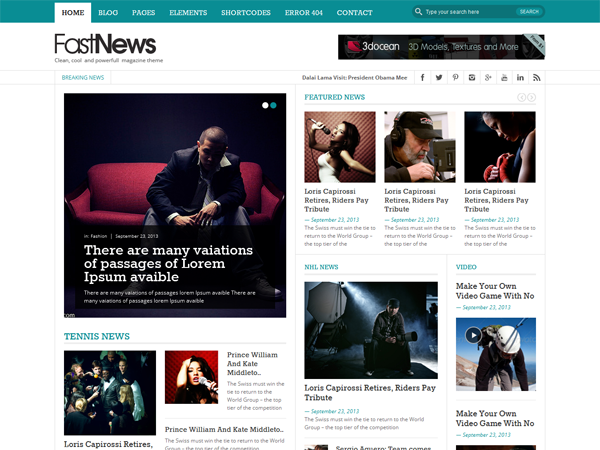
Task: Open the Pinterest social icon
Action: click(455, 78)
